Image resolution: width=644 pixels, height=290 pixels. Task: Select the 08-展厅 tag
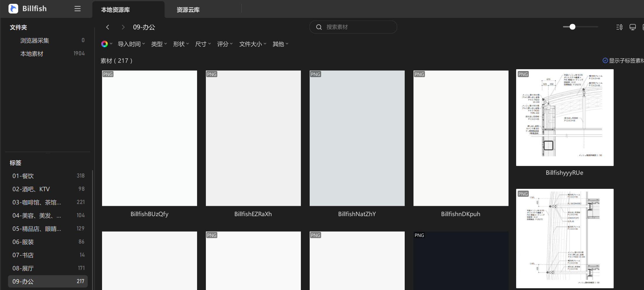tap(48, 268)
